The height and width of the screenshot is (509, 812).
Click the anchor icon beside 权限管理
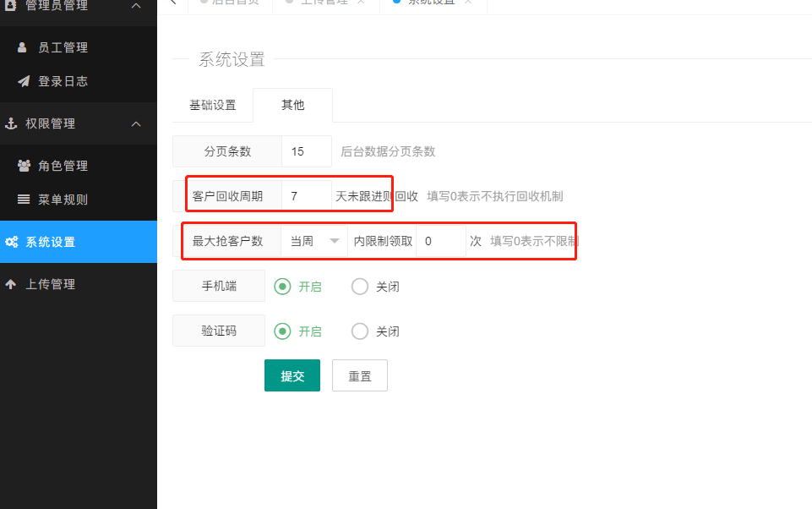[11, 123]
